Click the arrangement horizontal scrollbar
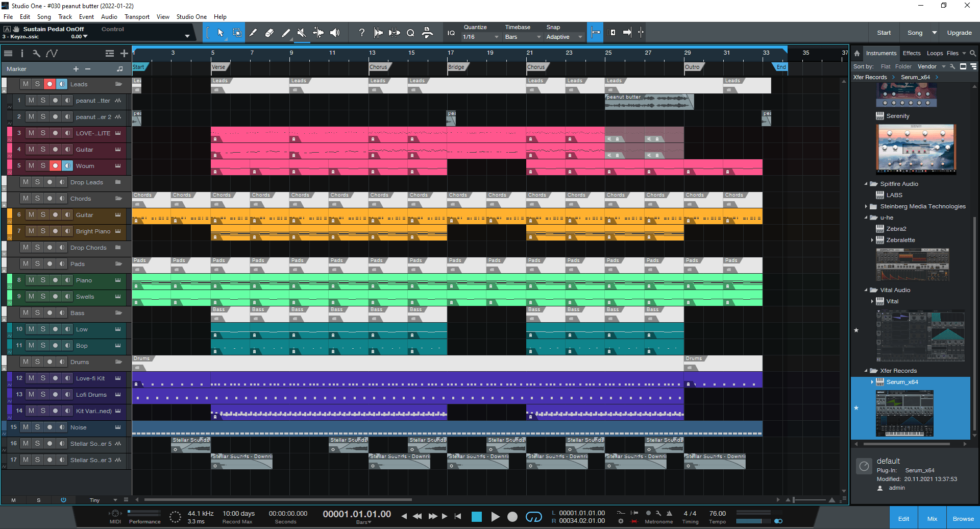 tap(278, 500)
